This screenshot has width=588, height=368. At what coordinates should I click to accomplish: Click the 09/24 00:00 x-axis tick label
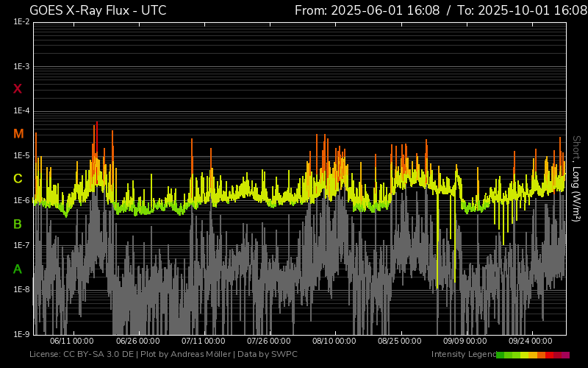tap(531, 341)
